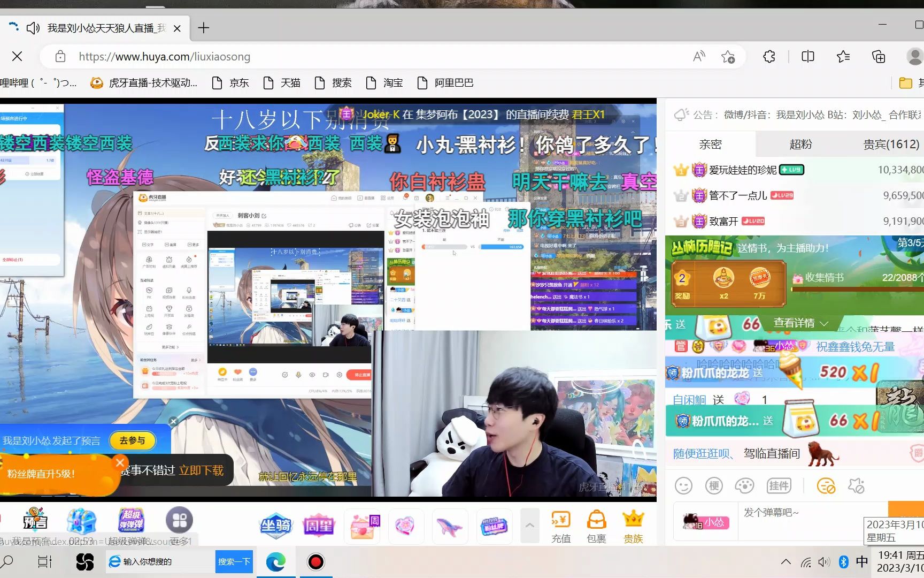Open the 阿里巴巴 bookmark
Screen dimensions: 924x578
445,83
